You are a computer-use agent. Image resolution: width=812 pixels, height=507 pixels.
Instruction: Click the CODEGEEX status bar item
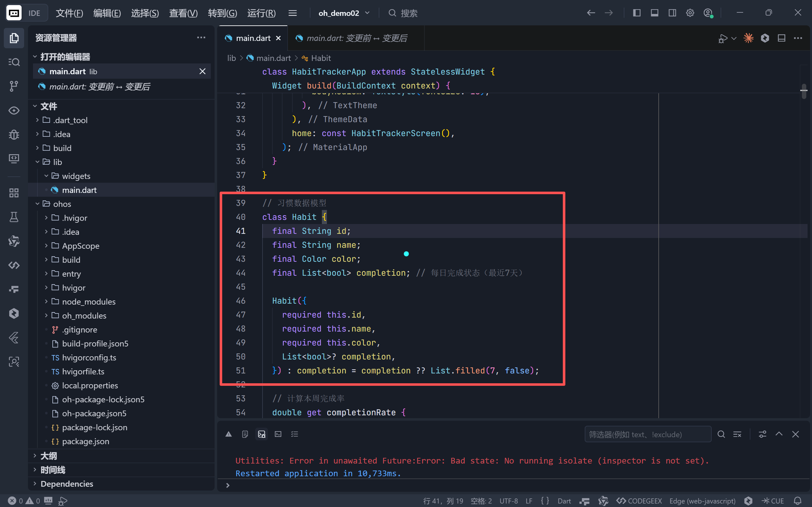click(639, 501)
